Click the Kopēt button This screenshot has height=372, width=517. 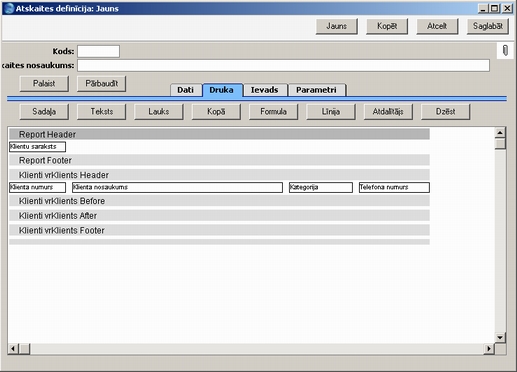click(387, 26)
